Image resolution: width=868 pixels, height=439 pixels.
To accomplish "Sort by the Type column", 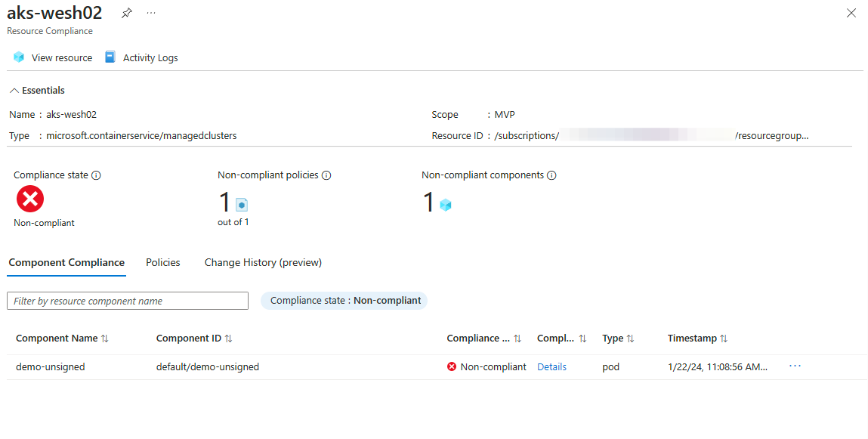I will coord(618,339).
